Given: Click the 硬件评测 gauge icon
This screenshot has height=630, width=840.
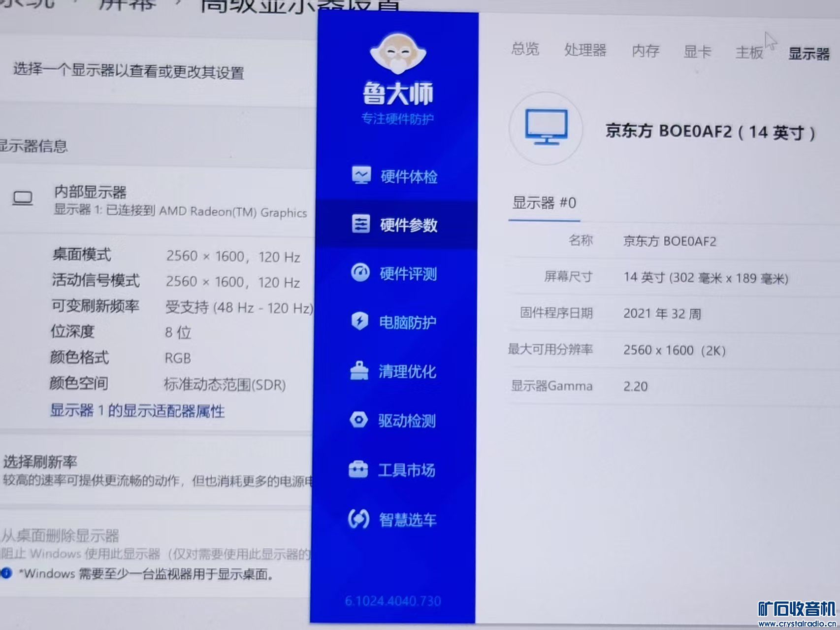Looking at the screenshot, I should 360,272.
